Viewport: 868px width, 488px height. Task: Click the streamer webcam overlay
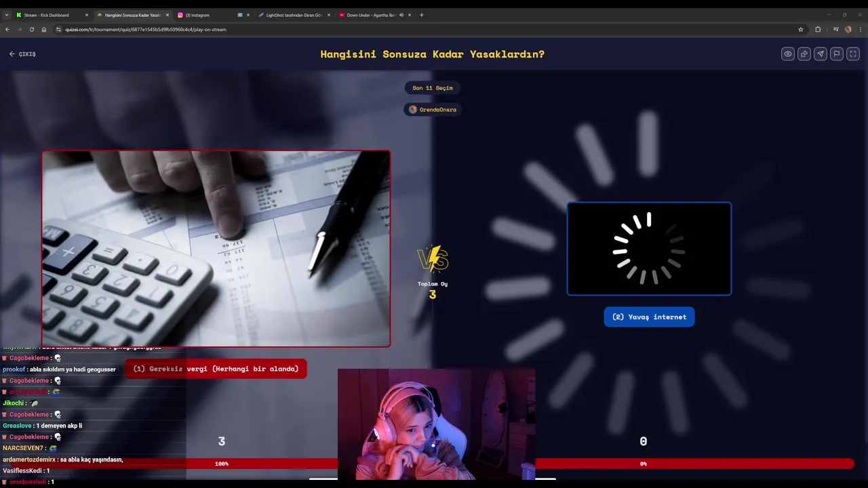(x=436, y=424)
